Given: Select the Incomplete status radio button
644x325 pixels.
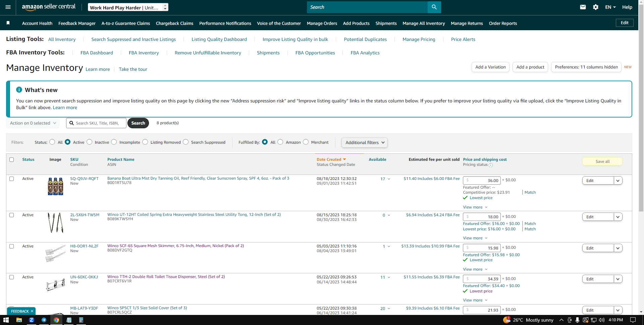Looking at the screenshot, I should click(114, 142).
